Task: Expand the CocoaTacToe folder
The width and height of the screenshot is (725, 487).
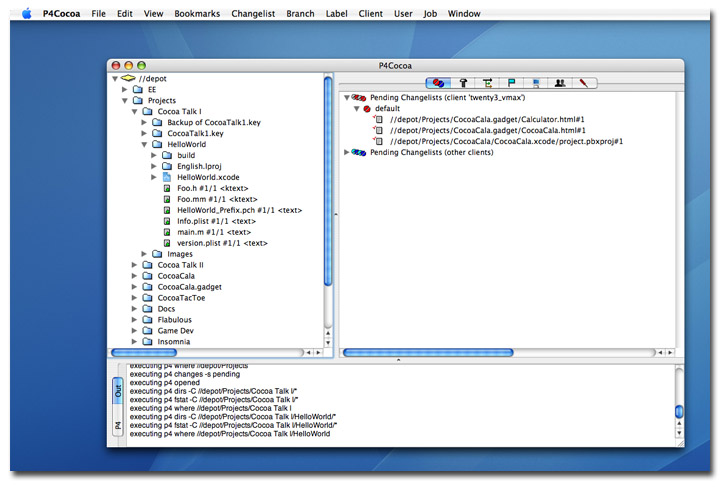Action: [134, 298]
